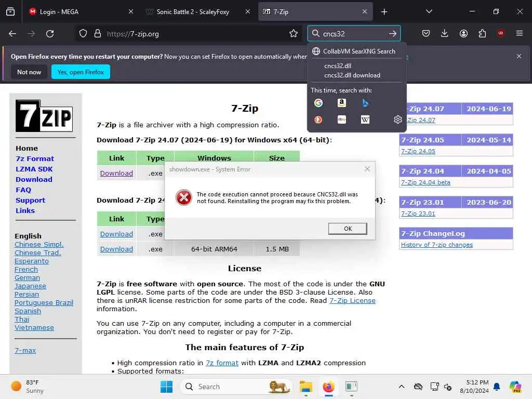
Task: Open search settings gear icon
Action: [x=397, y=119]
